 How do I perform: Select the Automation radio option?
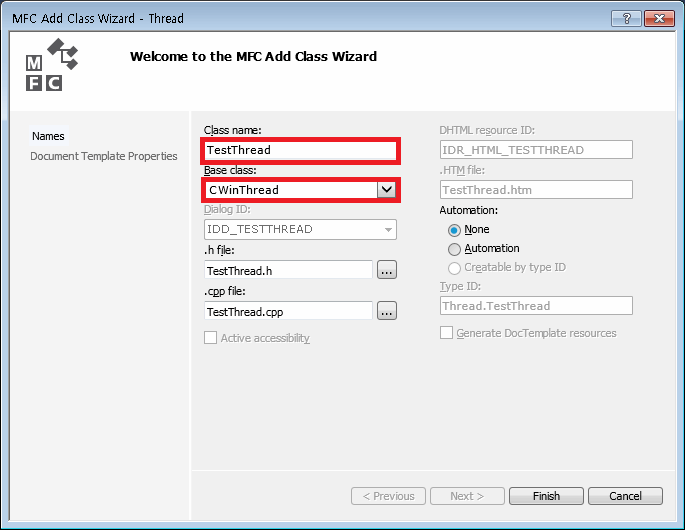coord(454,249)
